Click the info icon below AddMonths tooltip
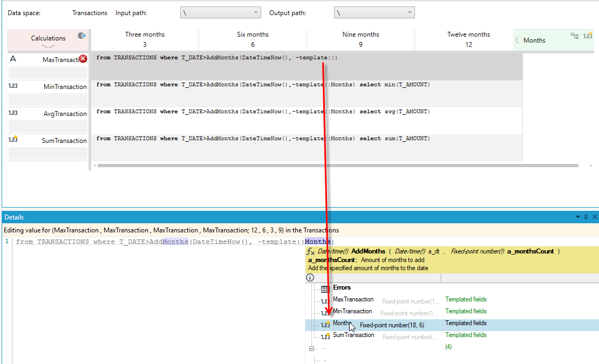Viewport: 599px width, 364px height. [310, 277]
